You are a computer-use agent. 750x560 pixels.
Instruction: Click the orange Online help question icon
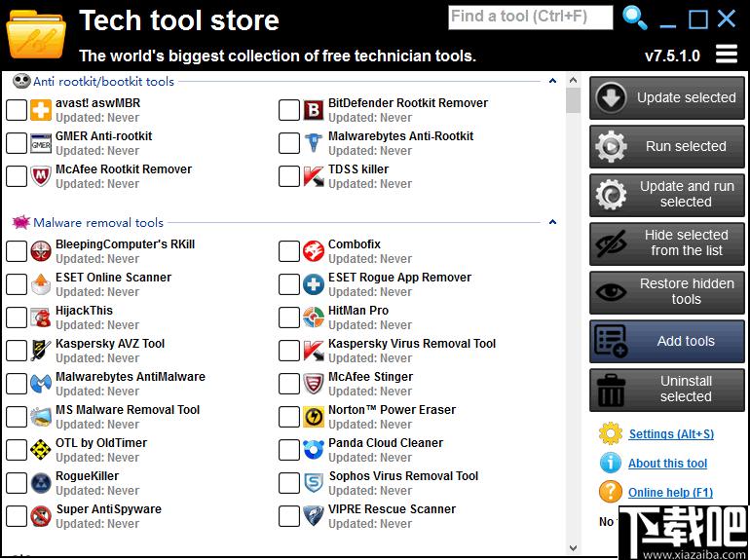[x=611, y=492]
